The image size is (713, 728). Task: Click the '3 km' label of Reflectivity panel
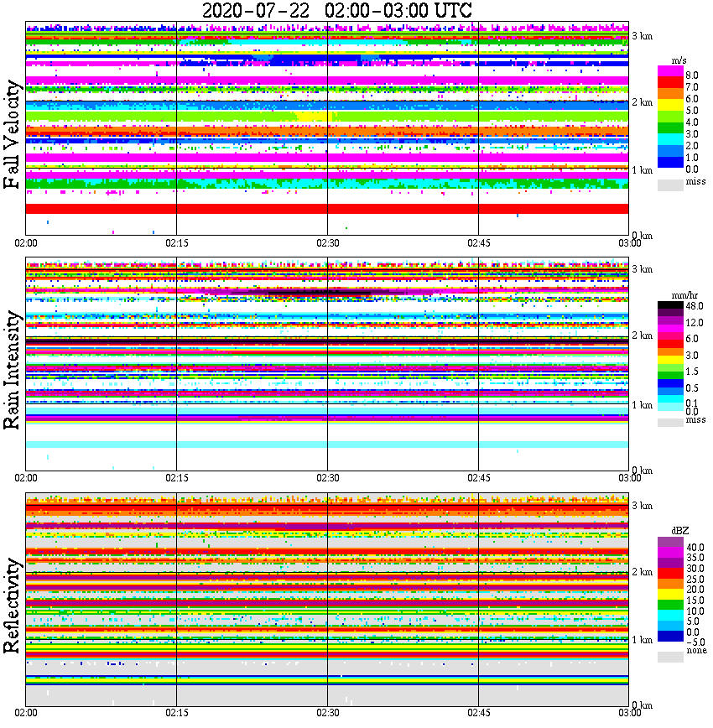tap(643, 506)
